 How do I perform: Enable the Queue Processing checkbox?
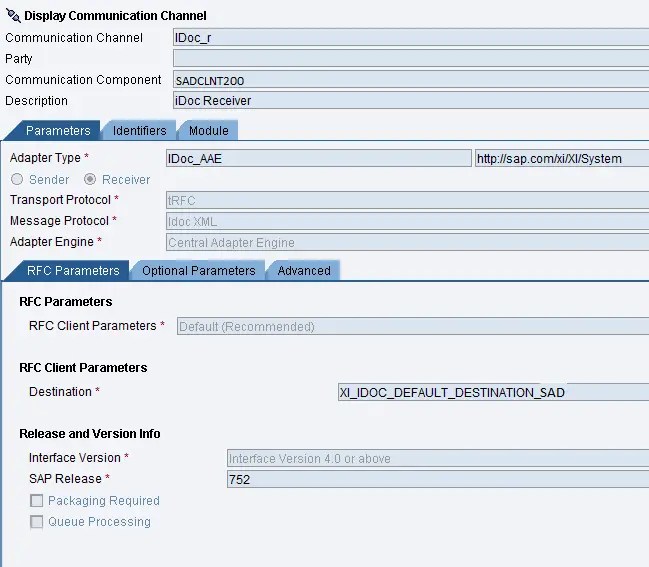coord(36,522)
